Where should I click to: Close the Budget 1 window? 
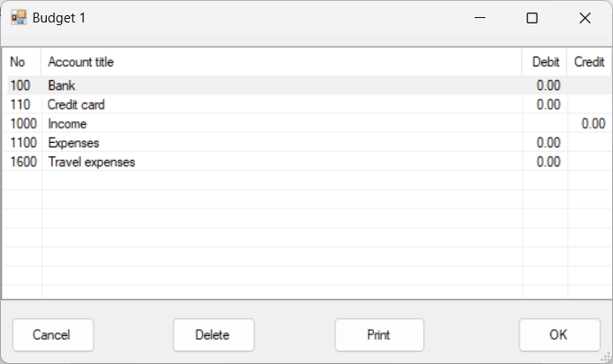point(585,18)
